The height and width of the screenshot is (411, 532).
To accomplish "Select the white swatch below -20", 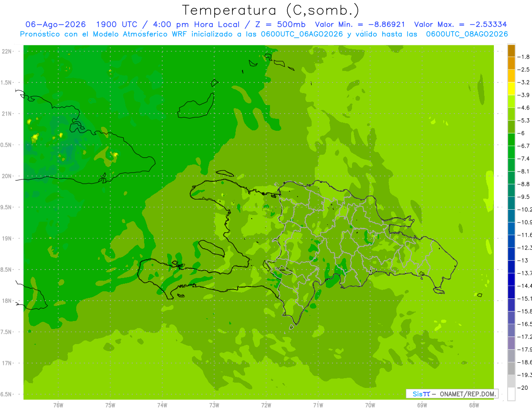I will click(511, 394).
